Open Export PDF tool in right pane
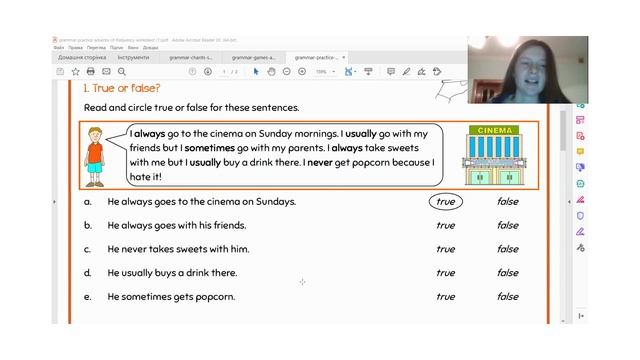The width and height of the screenshot is (640, 360). pyautogui.click(x=580, y=136)
